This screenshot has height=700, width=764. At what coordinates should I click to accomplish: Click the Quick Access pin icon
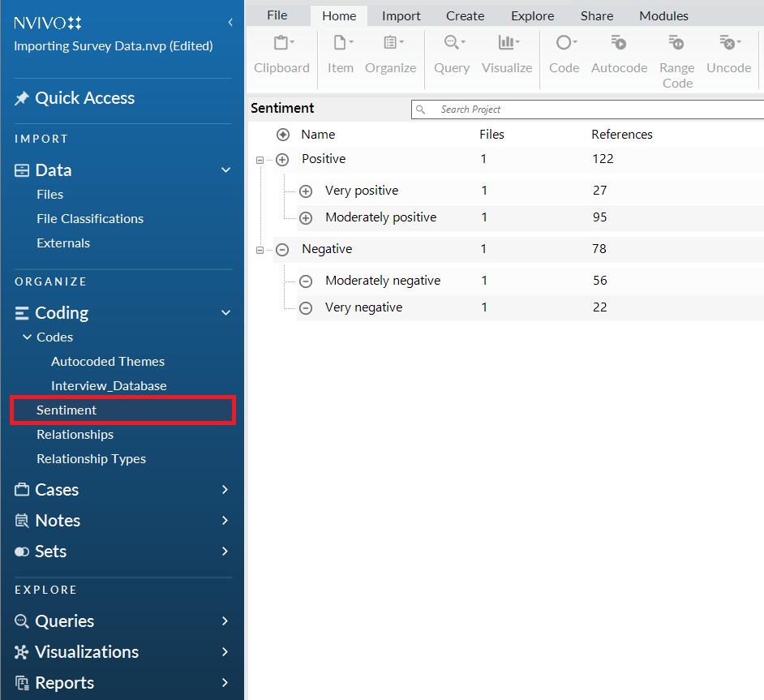(x=21, y=98)
